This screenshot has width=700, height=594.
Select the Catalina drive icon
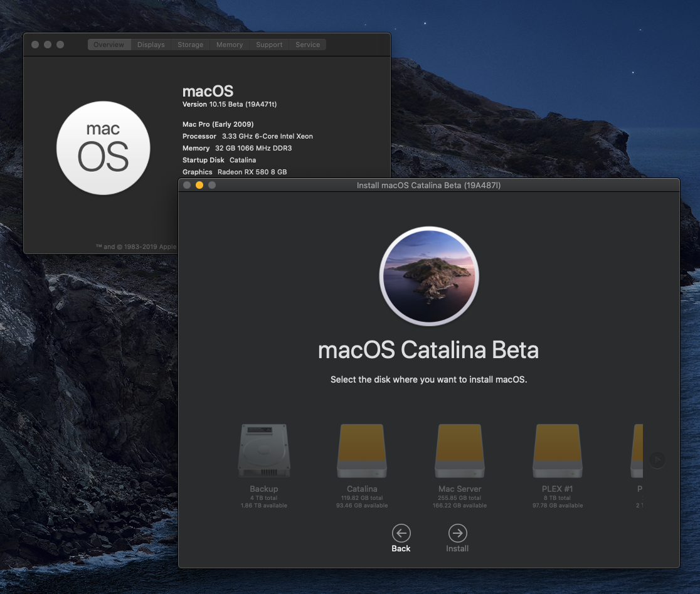coord(362,450)
